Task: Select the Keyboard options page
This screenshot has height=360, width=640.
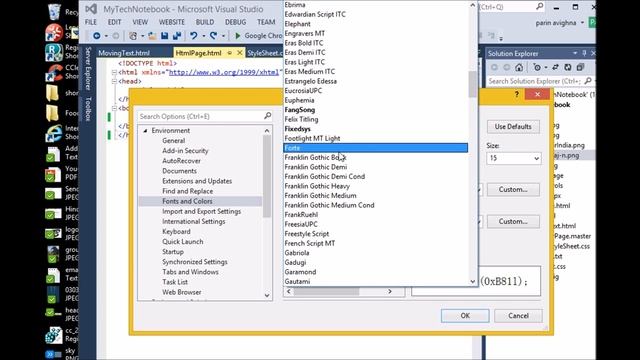Action: point(176,231)
